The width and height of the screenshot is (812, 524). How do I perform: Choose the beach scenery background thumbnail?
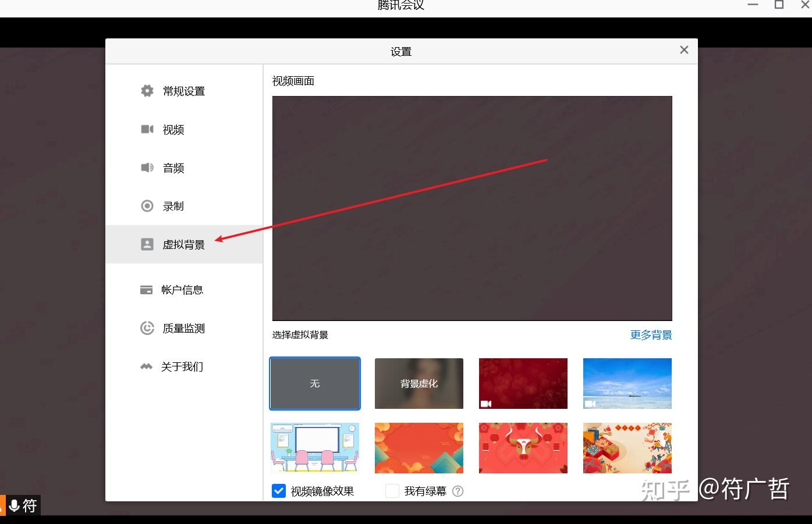tap(627, 383)
